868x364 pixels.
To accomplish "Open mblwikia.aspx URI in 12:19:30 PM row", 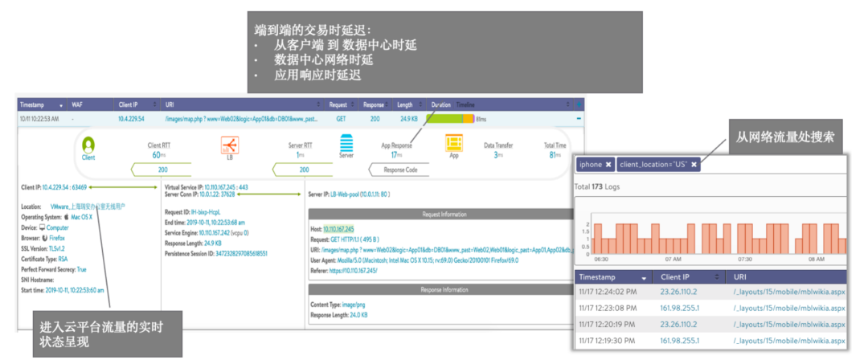I will pyautogui.click(x=789, y=340).
